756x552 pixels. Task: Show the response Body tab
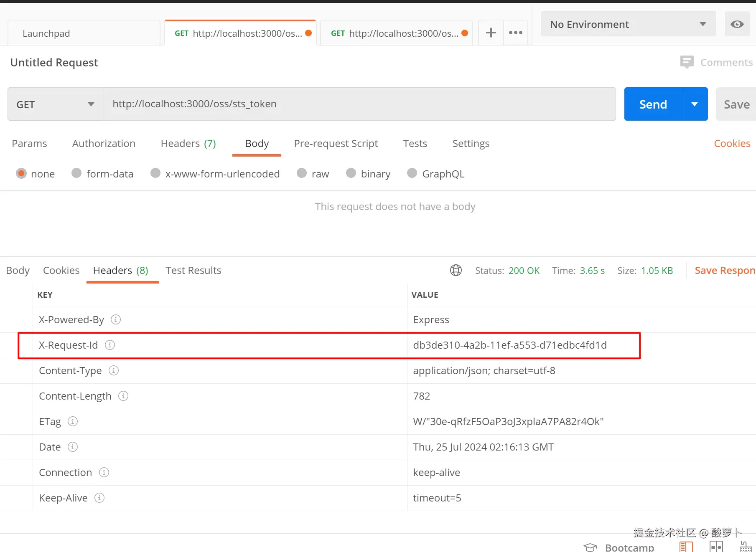tap(18, 271)
